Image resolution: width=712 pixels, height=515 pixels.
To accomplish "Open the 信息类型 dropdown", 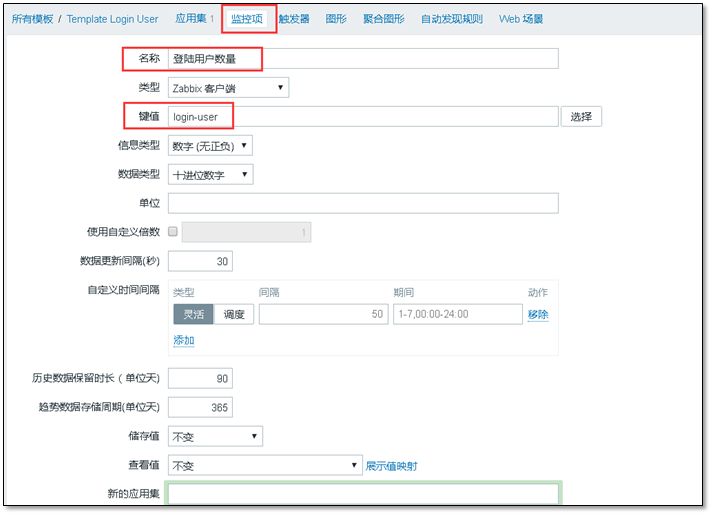I will [x=210, y=146].
